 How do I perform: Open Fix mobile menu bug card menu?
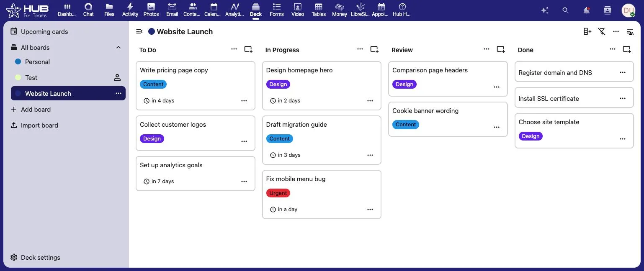(x=370, y=210)
